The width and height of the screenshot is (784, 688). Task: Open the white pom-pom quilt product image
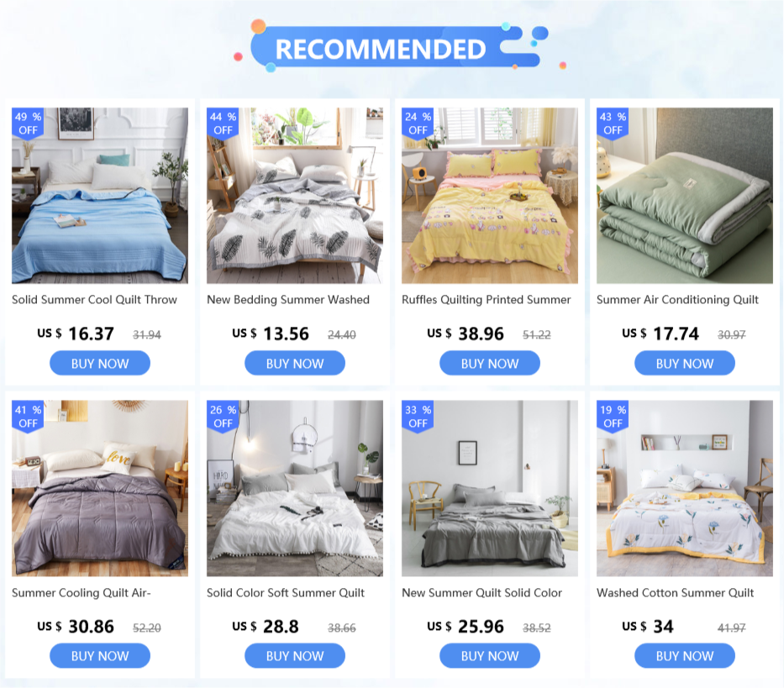click(295, 489)
